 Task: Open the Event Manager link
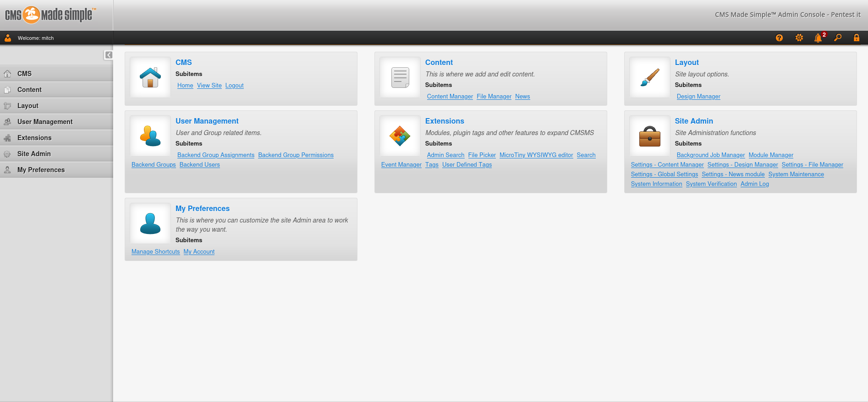pos(401,165)
